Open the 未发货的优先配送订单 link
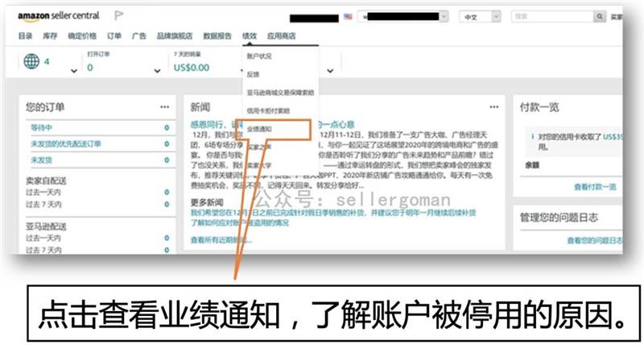 (x=66, y=144)
